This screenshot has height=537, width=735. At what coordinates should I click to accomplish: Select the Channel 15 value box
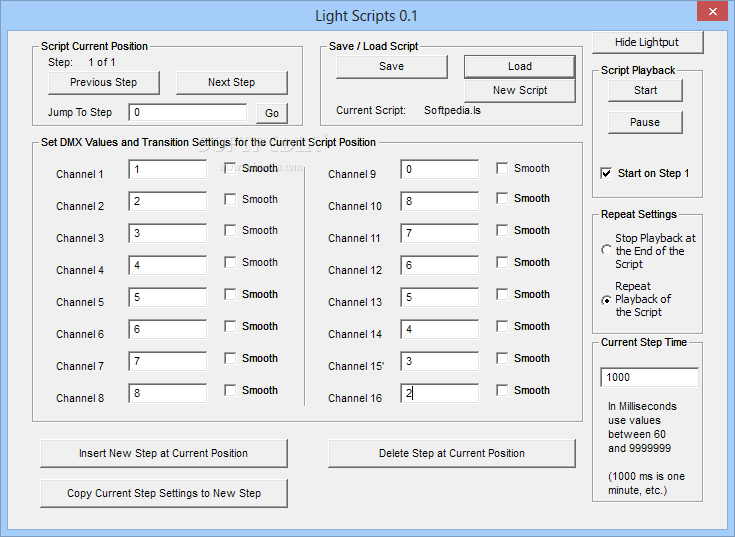click(x=440, y=361)
